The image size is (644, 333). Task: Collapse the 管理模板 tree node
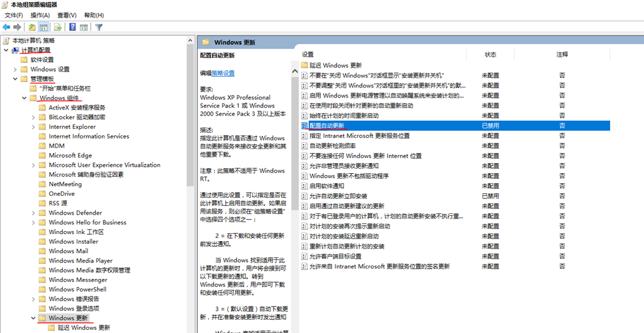[15, 79]
